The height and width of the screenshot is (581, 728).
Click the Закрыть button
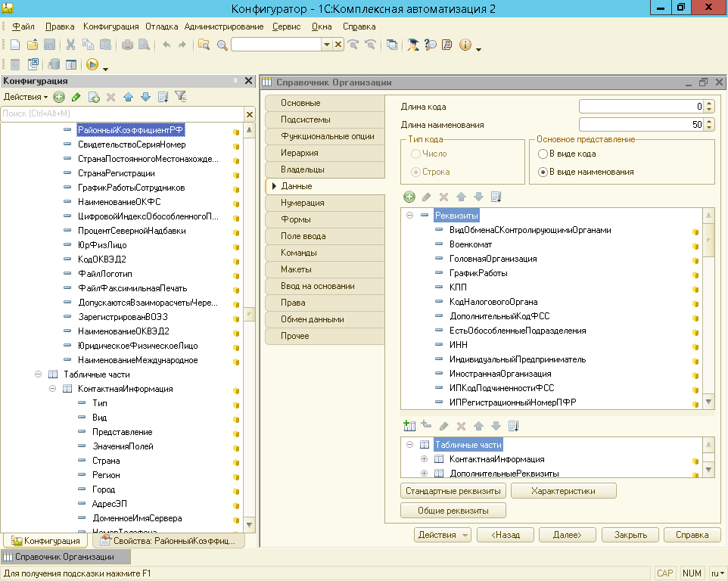click(x=630, y=535)
